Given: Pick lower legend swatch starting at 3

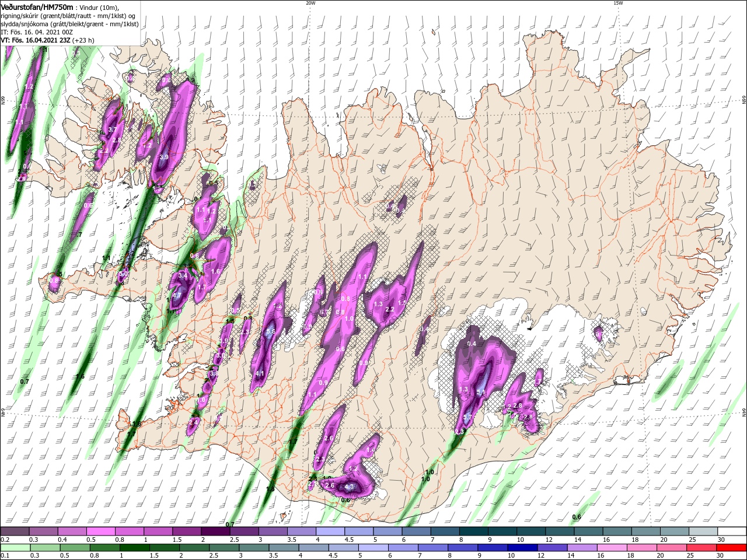Looking at the screenshot, I should pyautogui.click(x=254, y=548).
